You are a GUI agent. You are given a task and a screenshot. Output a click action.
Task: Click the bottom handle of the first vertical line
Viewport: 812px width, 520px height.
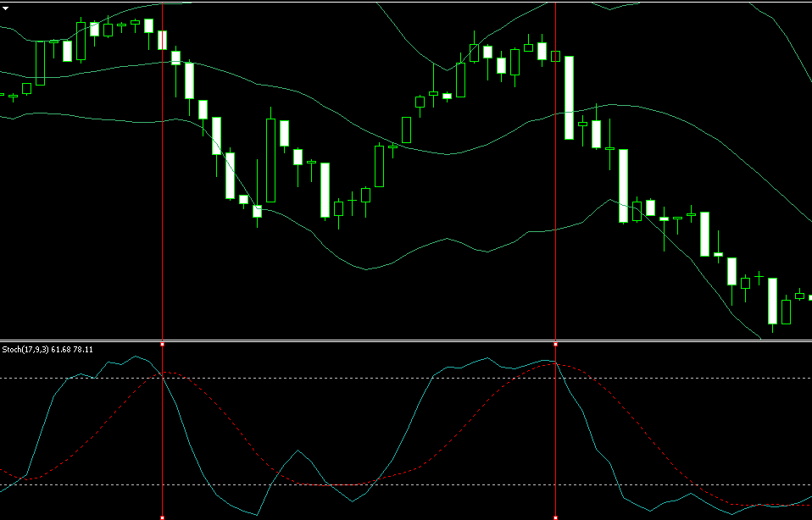[163, 517]
